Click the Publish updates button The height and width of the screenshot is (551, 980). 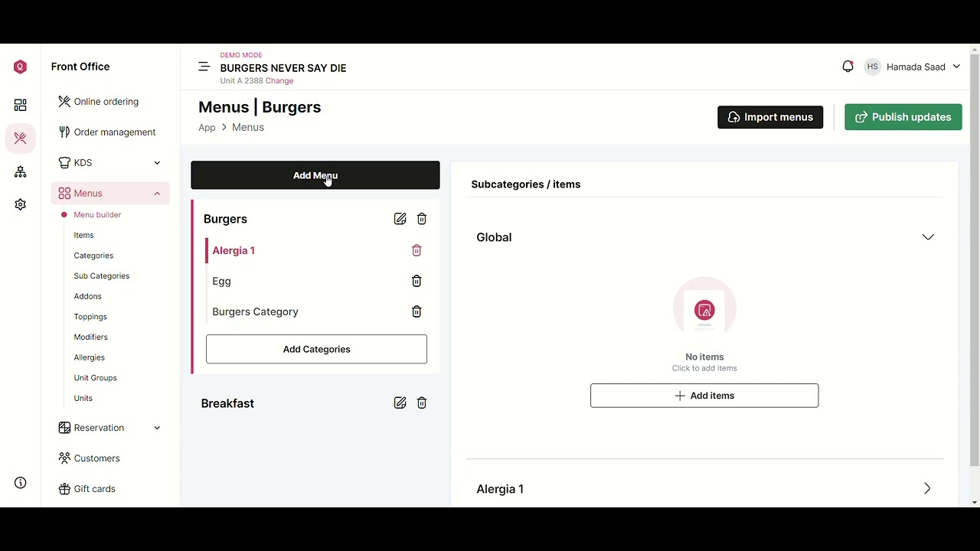[x=903, y=117]
